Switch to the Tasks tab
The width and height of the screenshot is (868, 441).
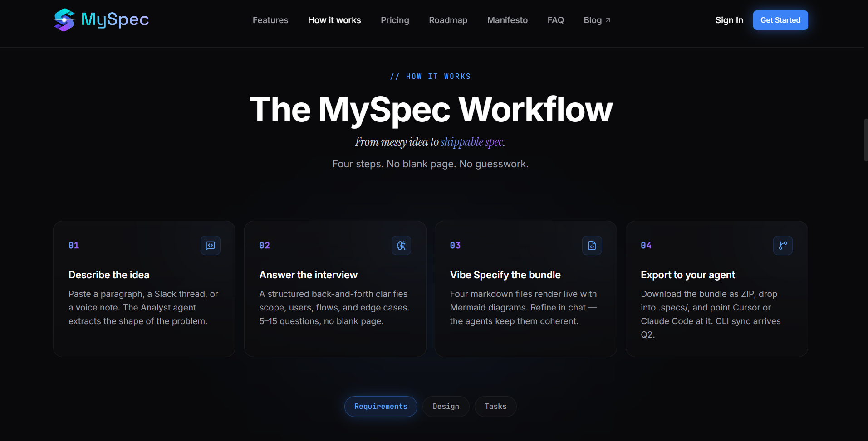click(x=495, y=407)
